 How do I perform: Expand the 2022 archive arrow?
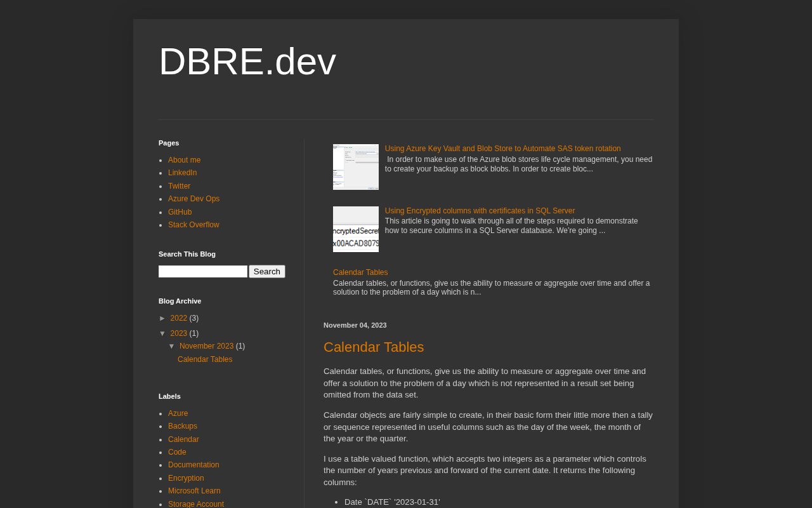(162, 318)
